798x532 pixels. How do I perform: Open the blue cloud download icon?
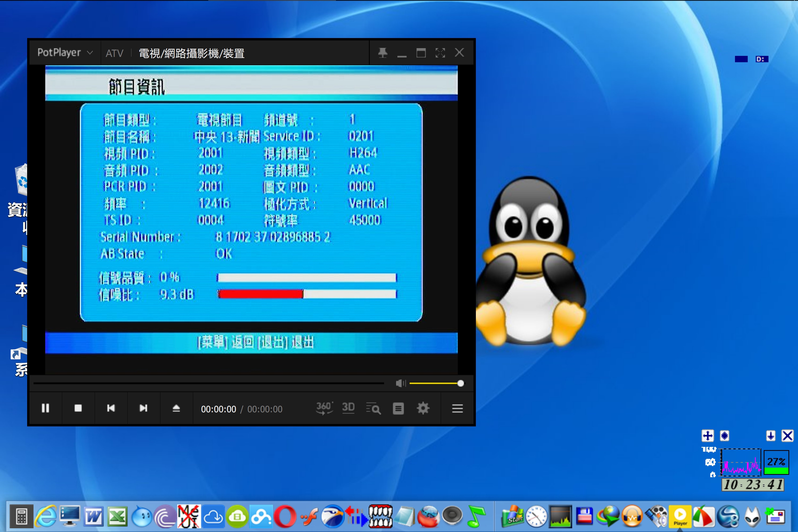(213, 516)
